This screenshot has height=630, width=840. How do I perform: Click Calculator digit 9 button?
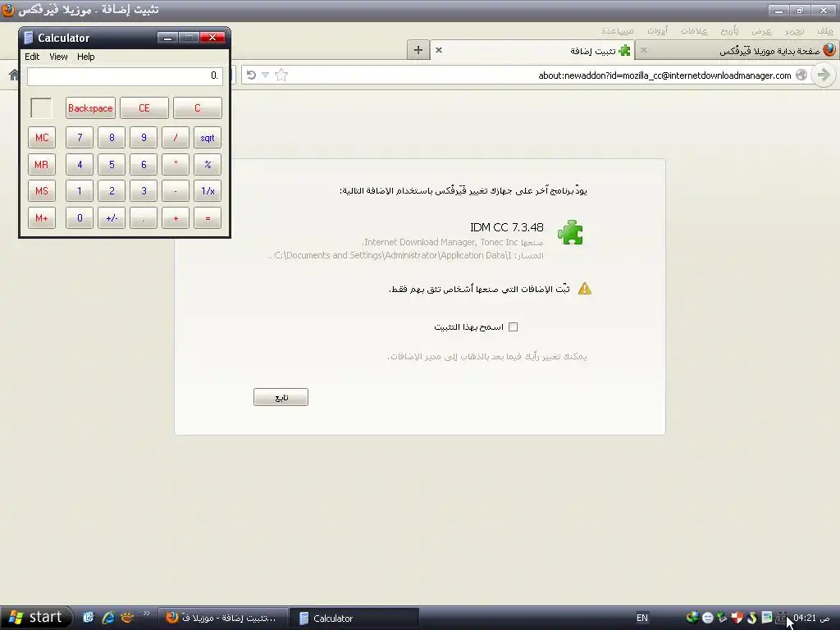144,138
